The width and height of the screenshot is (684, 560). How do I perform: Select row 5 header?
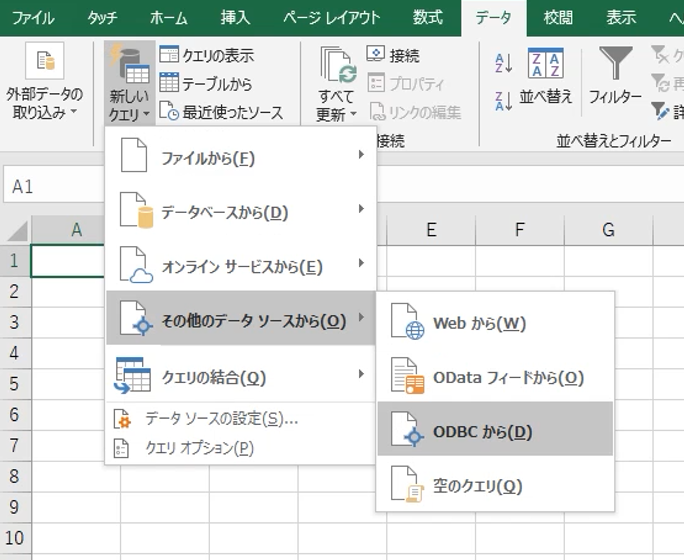pyautogui.click(x=15, y=384)
